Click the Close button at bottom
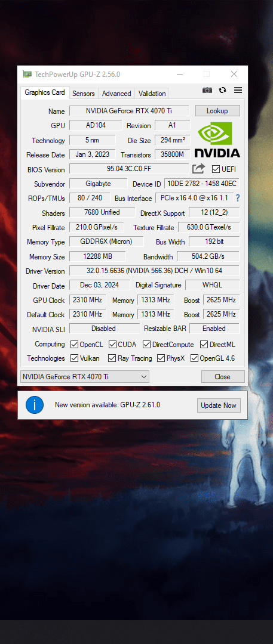Viewport: 273px width, 644px height. click(x=223, y=377)
